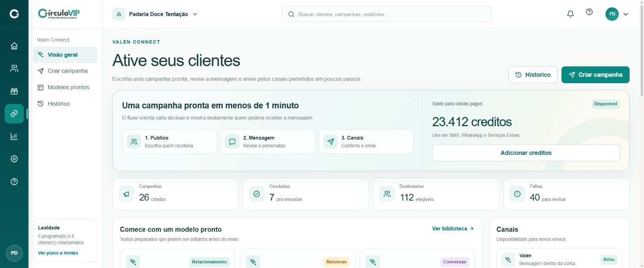644x268 pixels.
Task: Select Visão geral in sidebar
Action: tap(65, 55)
